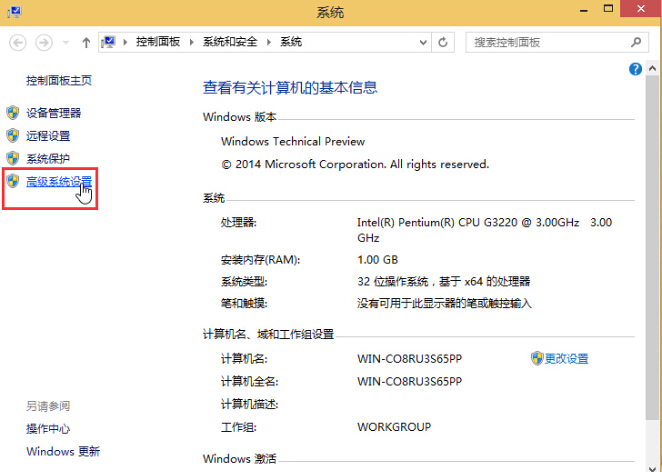
Task: Click the magnifier icon in the search box
Action: tap(635, 42)
